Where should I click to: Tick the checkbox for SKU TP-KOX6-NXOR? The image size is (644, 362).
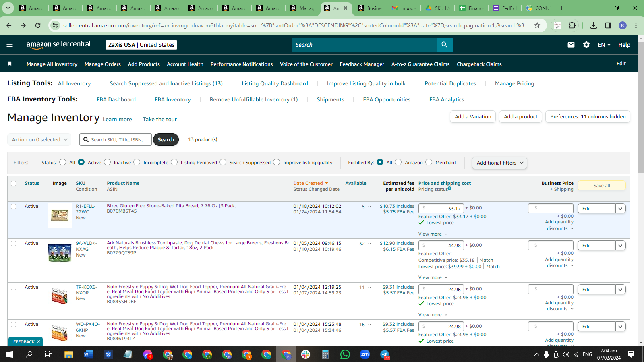[13, 287]
